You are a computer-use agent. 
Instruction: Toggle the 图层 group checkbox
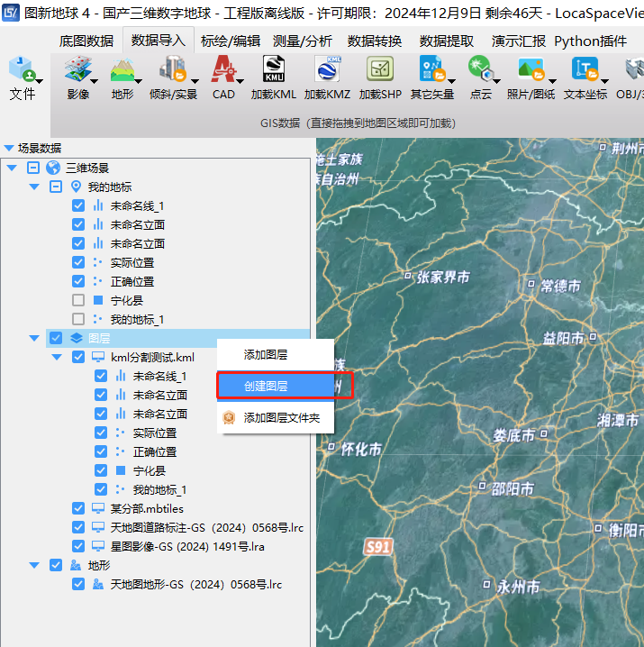click(56, 338)
